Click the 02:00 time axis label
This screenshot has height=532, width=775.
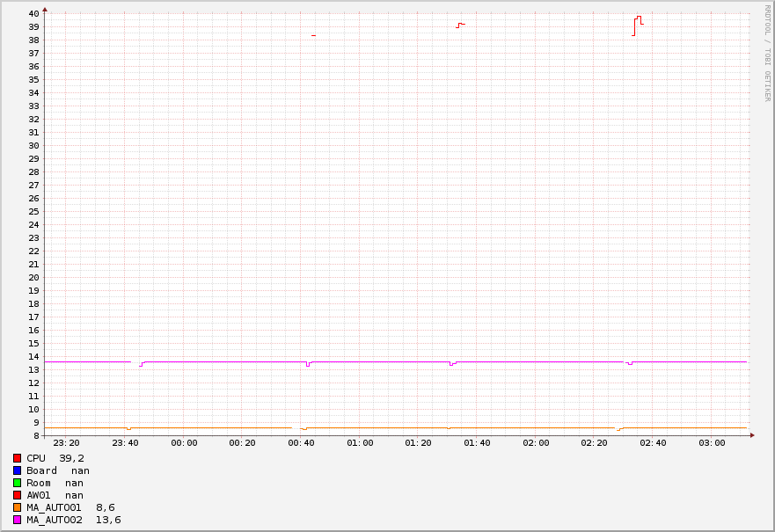536,442
